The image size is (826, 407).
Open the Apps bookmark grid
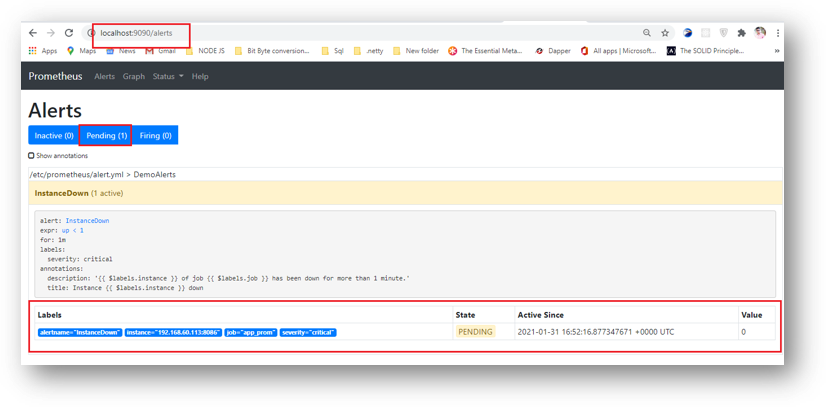(x=43, y=51)
